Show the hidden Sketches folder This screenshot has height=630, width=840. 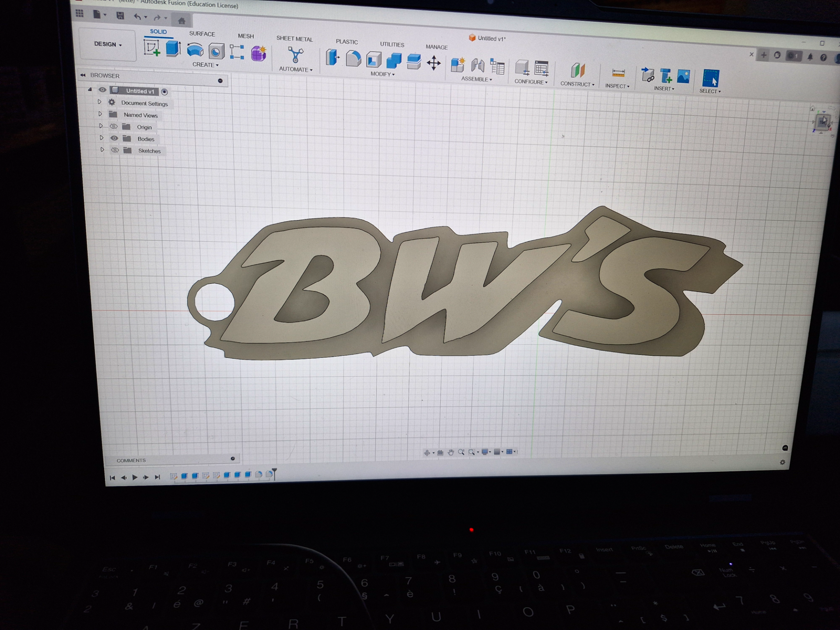point(115,150)
